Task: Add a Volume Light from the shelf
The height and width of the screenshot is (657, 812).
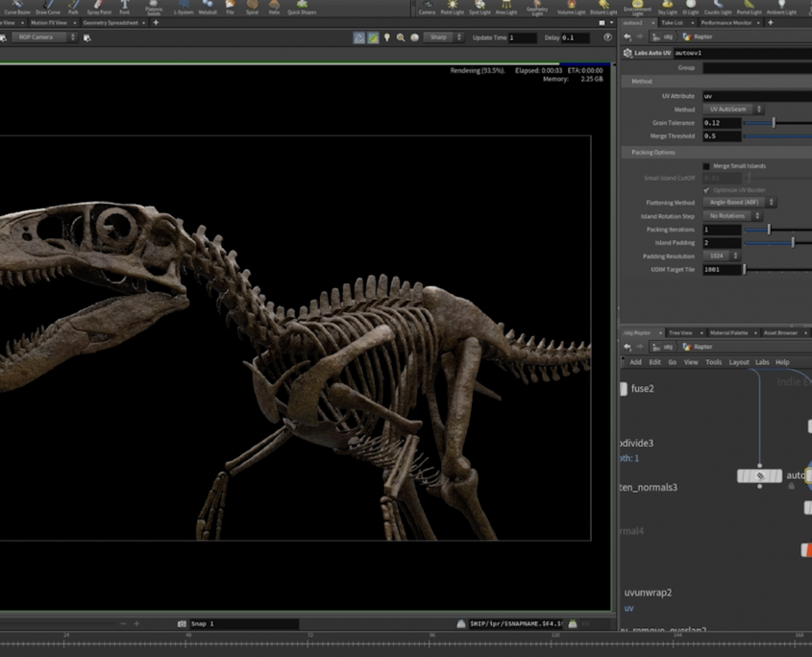Action: tap(571, 8)
